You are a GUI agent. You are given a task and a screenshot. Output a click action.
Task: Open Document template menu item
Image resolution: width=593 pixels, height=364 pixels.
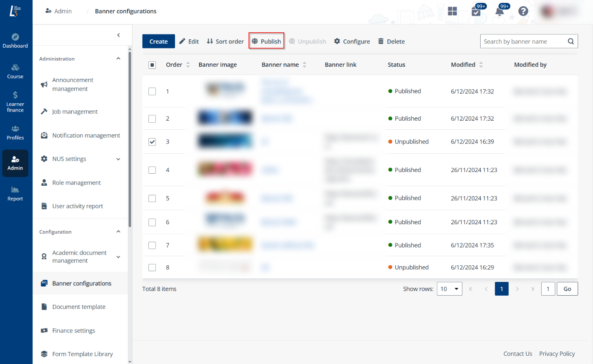79,307
